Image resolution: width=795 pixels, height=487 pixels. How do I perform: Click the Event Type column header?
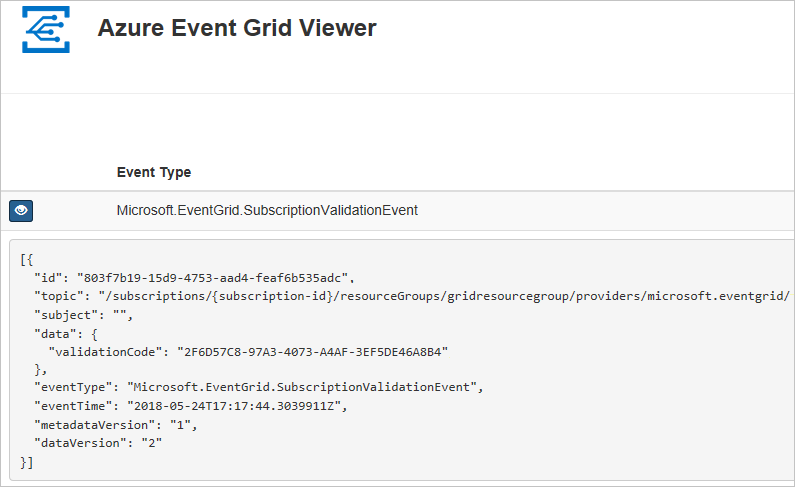tap(154, 172)
